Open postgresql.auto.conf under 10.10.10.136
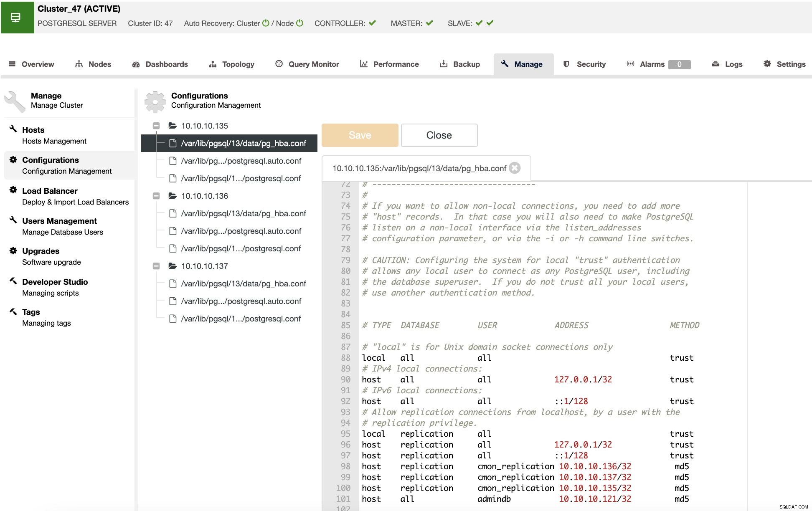The height and width of the screenshot is (511, 812). (235, 231)
